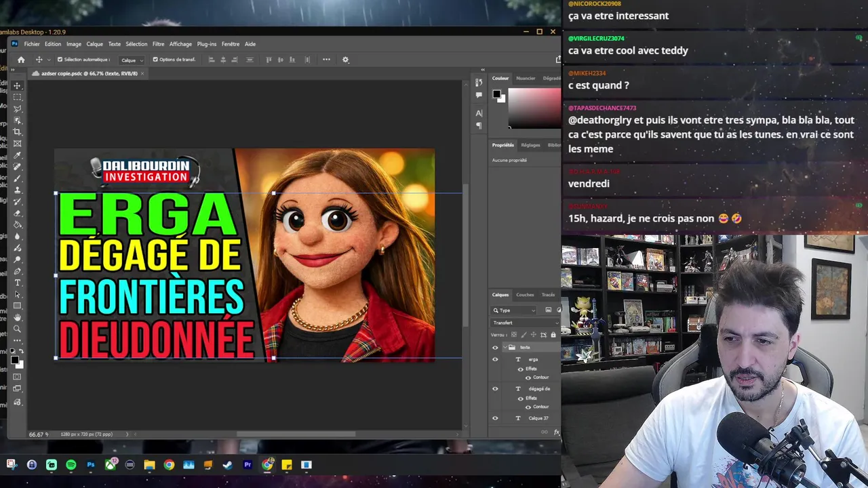Toggle lock all layer icon
The width and height of the screenshot is (868, 488).
tap(553, 335)
